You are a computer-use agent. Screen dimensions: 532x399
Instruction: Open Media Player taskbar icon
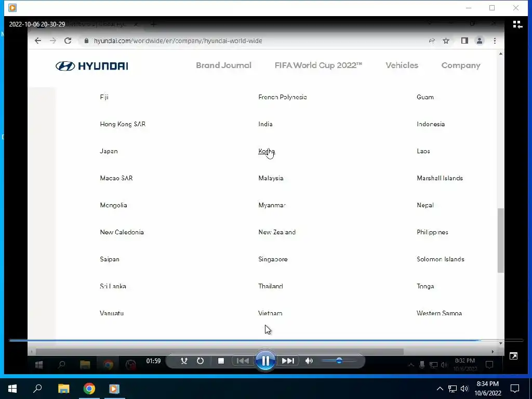click(114, 389)
